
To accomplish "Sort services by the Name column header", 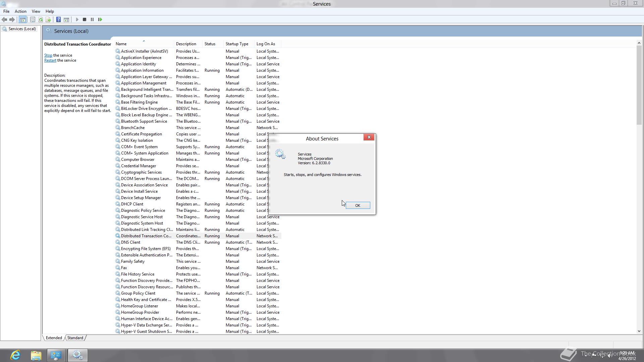I will click(144, 44).
